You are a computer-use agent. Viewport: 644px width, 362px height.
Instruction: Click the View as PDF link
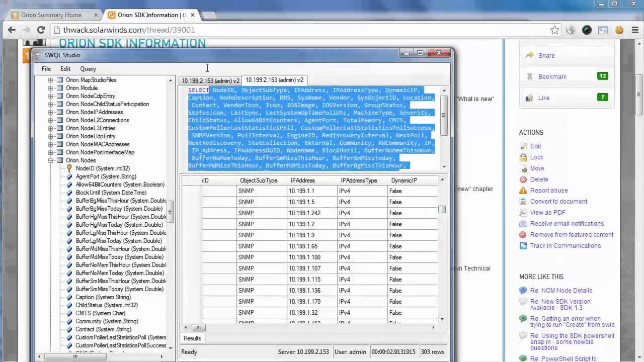[547, 213]
